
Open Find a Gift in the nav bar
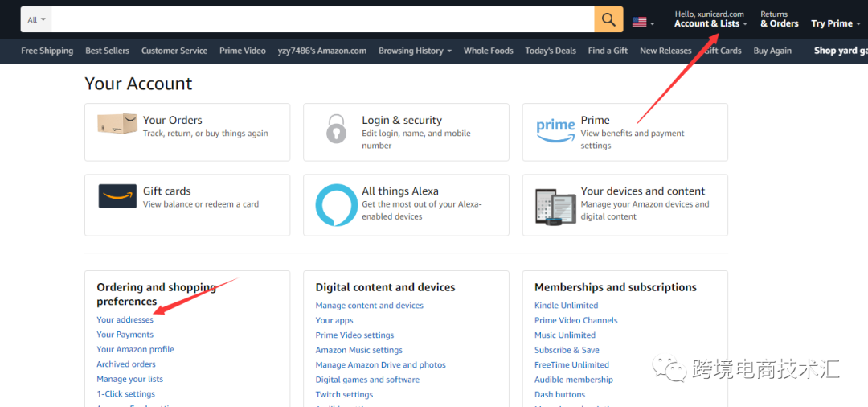608,51
